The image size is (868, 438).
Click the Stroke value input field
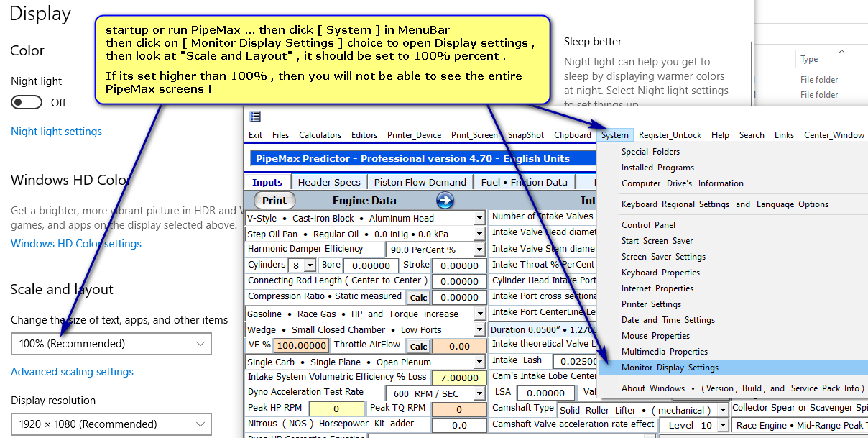pyautogui.click(x=460, y=265)
